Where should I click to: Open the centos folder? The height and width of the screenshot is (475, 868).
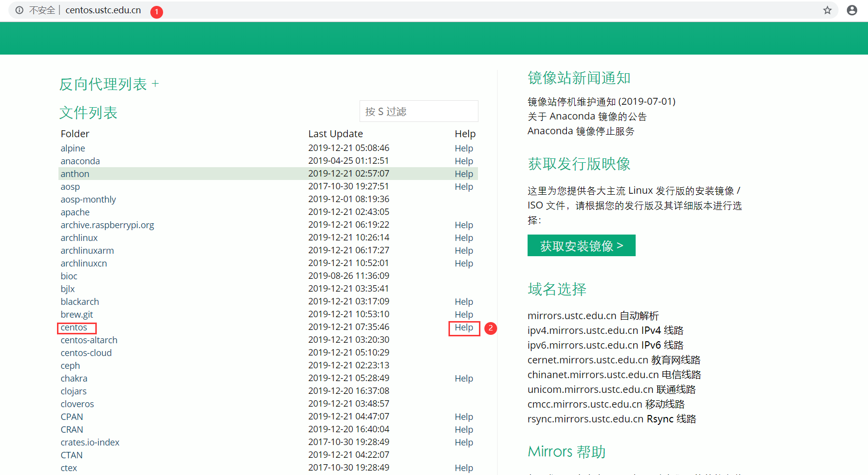74,327
